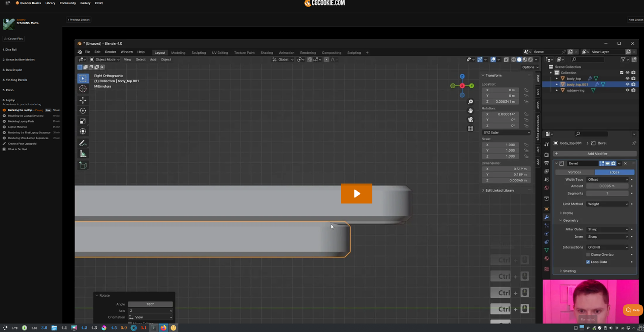Screen dimensions: 644x332
Task: Toggle camera view icon in viewport
Action: point(470,119)
